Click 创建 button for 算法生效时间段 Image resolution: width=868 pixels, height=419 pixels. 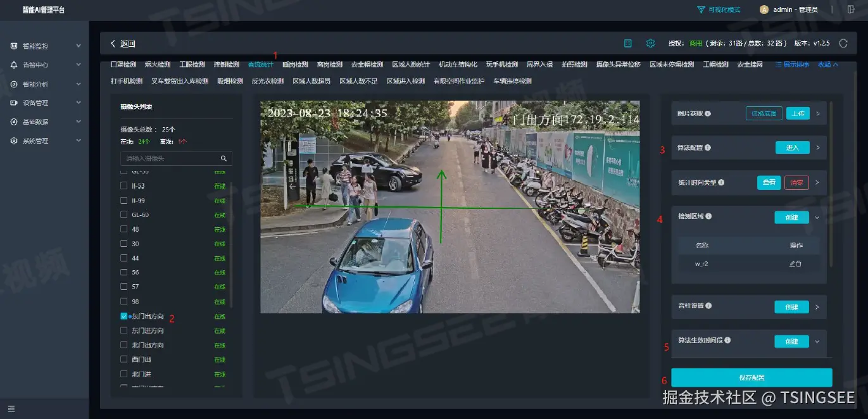[x=791, y=341]
